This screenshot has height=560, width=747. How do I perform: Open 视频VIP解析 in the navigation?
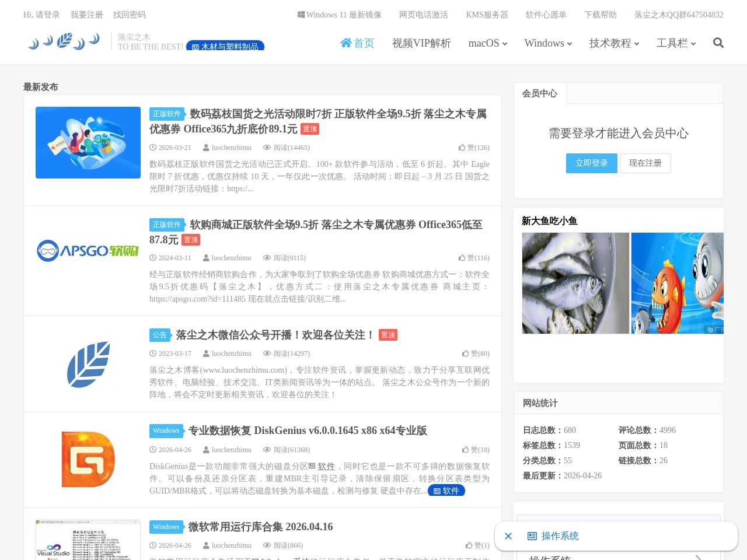point(421,43)
